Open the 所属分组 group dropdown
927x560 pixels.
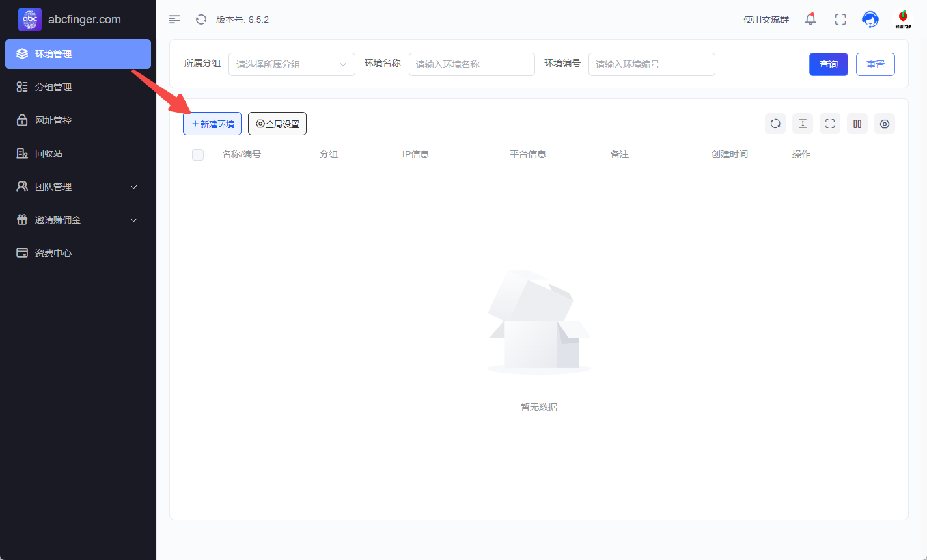click(x=292, y=64)
